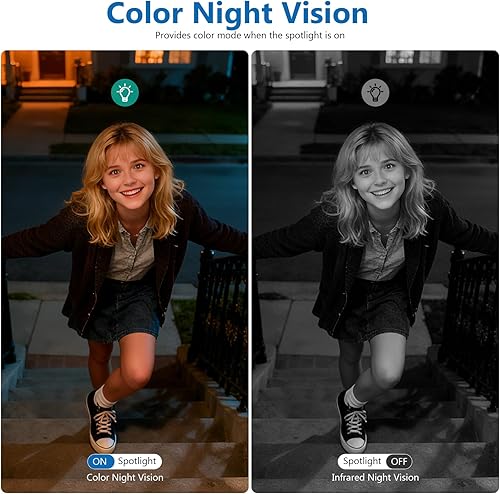This screenshot has width=500, height=494.
Task: Click the blue ON pill label
Action: click(x=100, y=462)
